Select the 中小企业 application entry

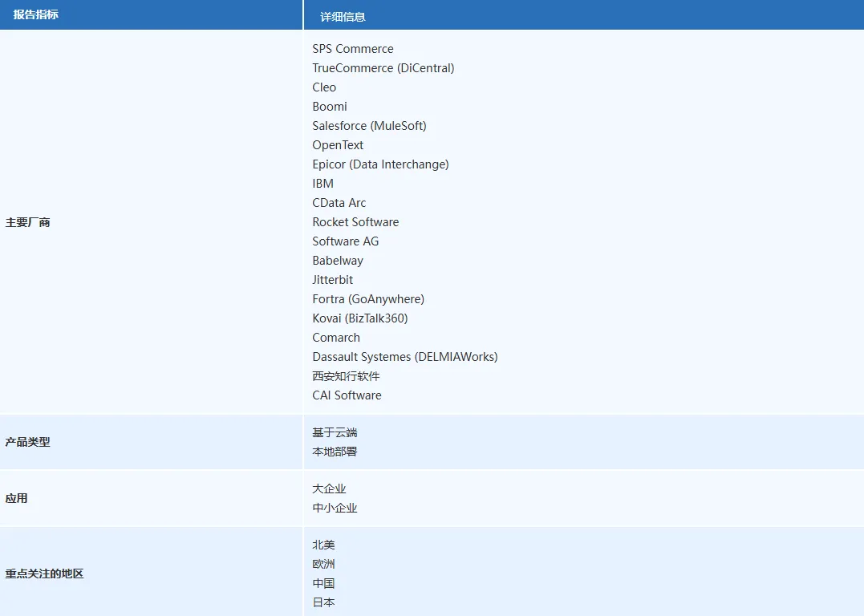point(335,508)
